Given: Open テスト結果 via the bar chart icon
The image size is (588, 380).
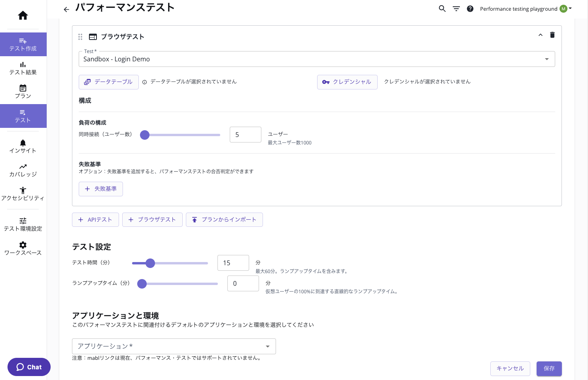Looking at the screenshot, I should [23, 68].
